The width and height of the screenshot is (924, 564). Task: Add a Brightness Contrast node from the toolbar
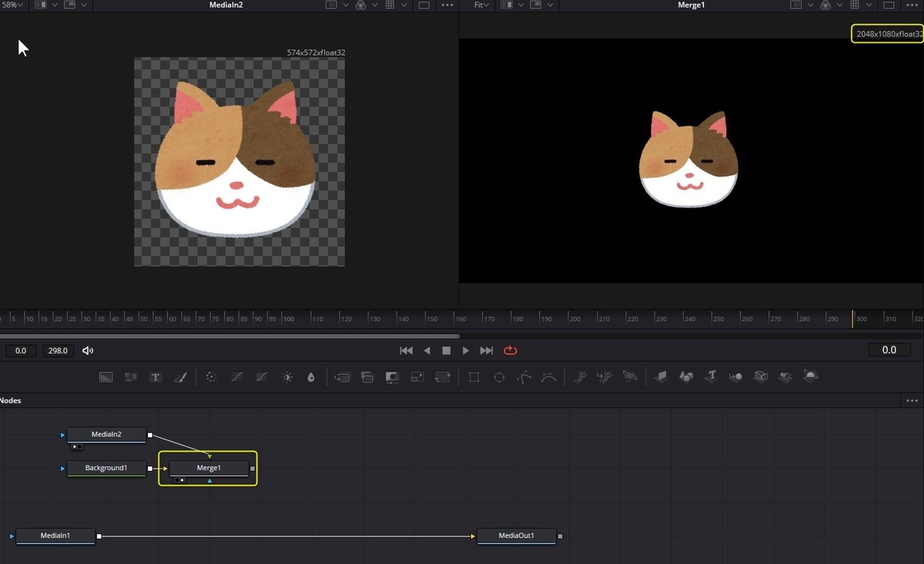point(287,377)
